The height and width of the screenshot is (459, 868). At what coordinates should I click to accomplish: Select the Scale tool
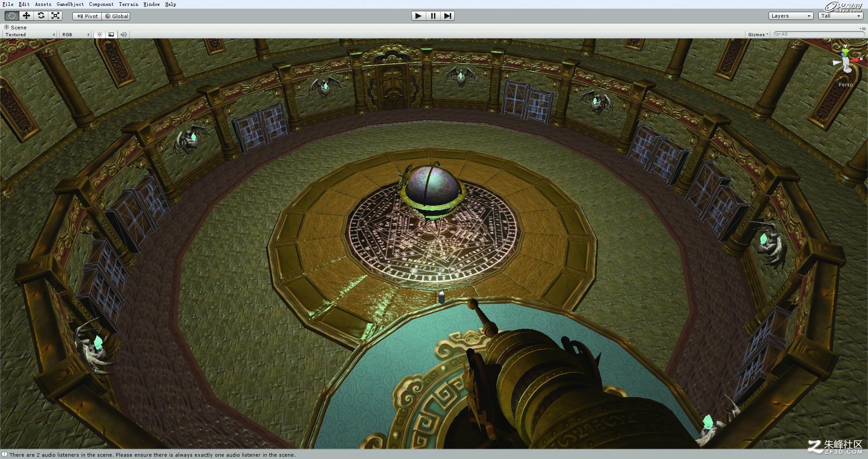click(55, 16)
